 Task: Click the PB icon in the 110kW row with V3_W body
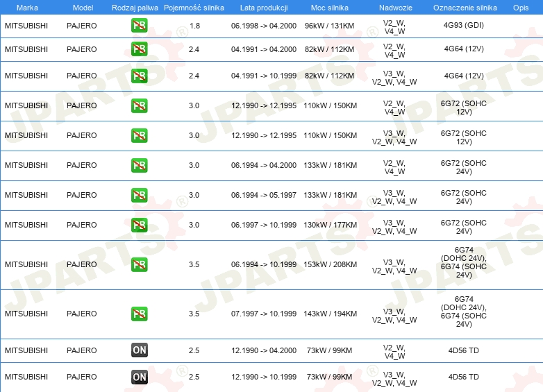(139, 135)
